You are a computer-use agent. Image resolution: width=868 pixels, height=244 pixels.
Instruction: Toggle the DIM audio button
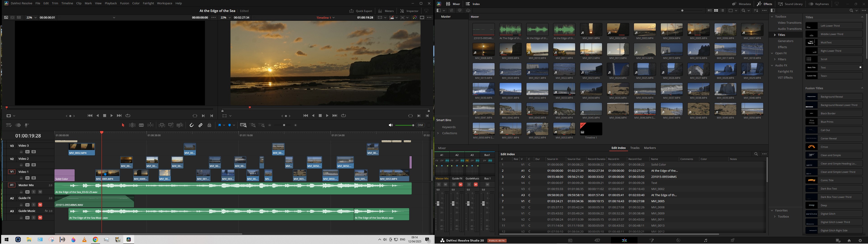pos(420,125)
